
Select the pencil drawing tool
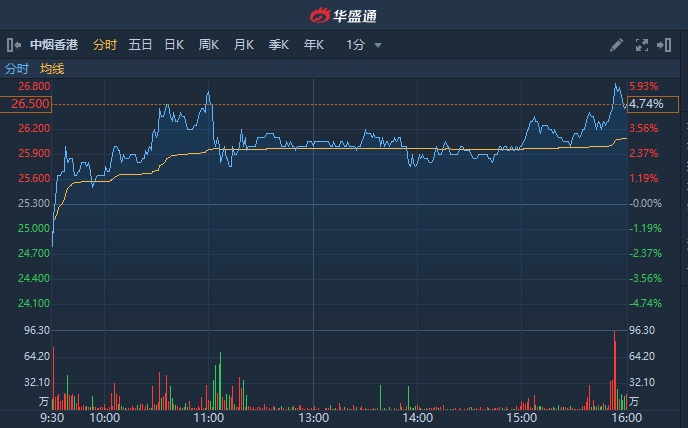point(616,45)
